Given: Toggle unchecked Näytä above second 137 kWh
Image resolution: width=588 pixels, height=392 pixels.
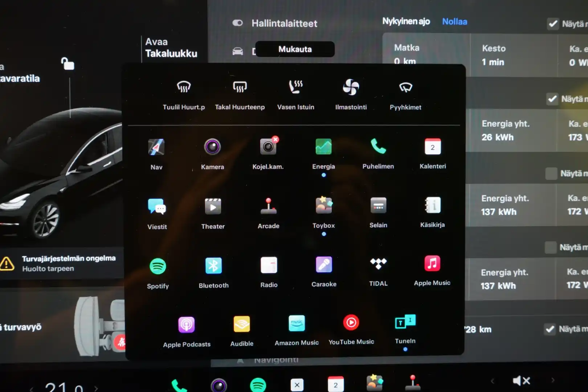Looking at the screenshot, I should click(551, 248).
